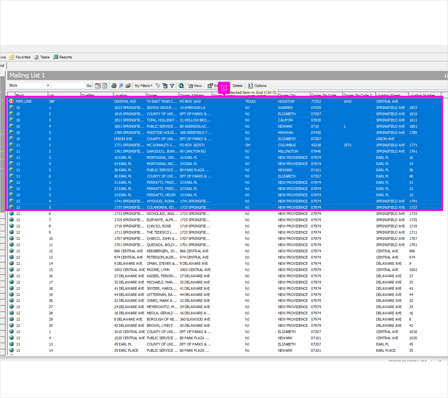Image resolution: width=448 pixels, height=398 pixels.
Task: Select owner BOROUGH OF NE... cell
Action: click(162, 319)
